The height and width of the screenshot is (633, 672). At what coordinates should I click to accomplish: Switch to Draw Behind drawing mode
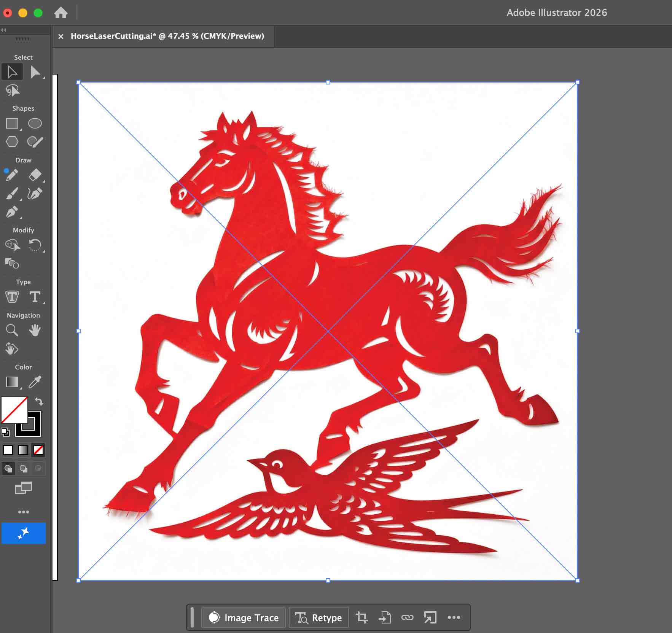pyautogui.click(x=23, y=468)
